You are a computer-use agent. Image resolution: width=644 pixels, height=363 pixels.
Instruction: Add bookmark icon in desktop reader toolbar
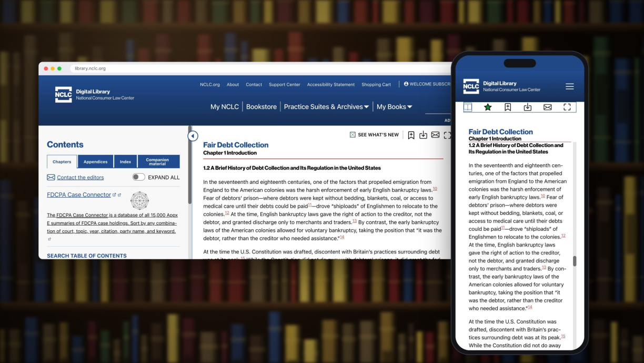(411, 135)
